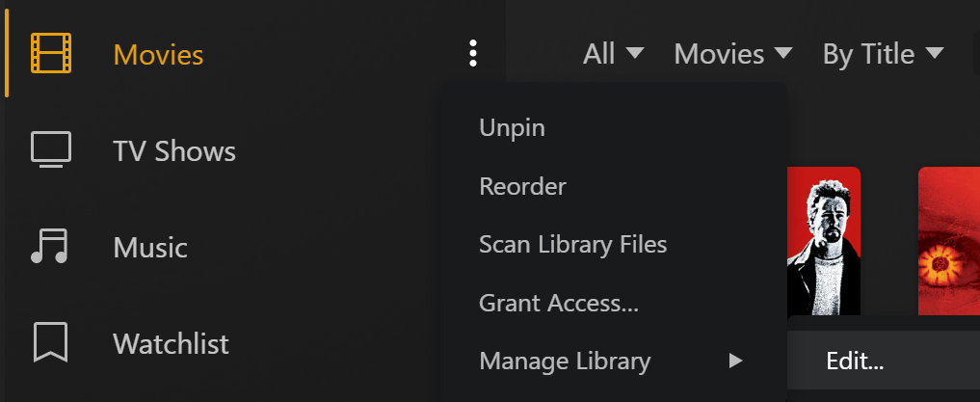
Task: Open the Music library
Action: pos(150,247)
